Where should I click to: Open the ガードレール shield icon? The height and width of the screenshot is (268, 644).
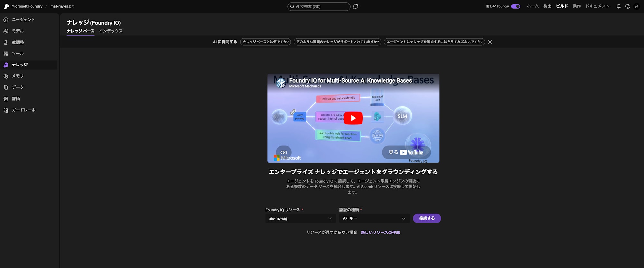[6, 110]
